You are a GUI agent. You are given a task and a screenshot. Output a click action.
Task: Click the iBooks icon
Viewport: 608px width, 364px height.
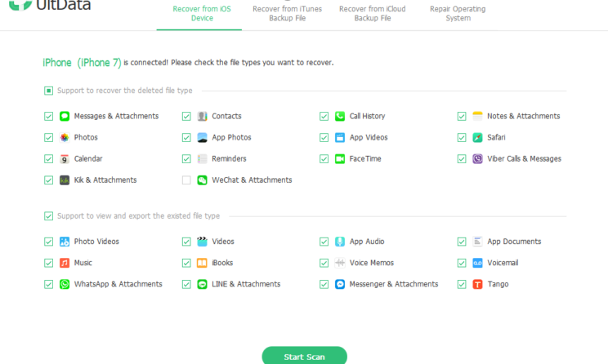point(202,263)
